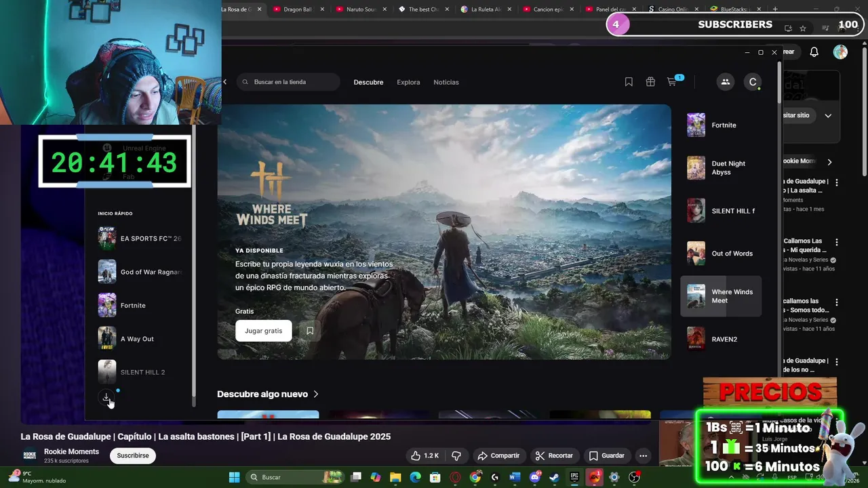Switch to Epic Games Launcher on taskbar

(x=574, y=477)
